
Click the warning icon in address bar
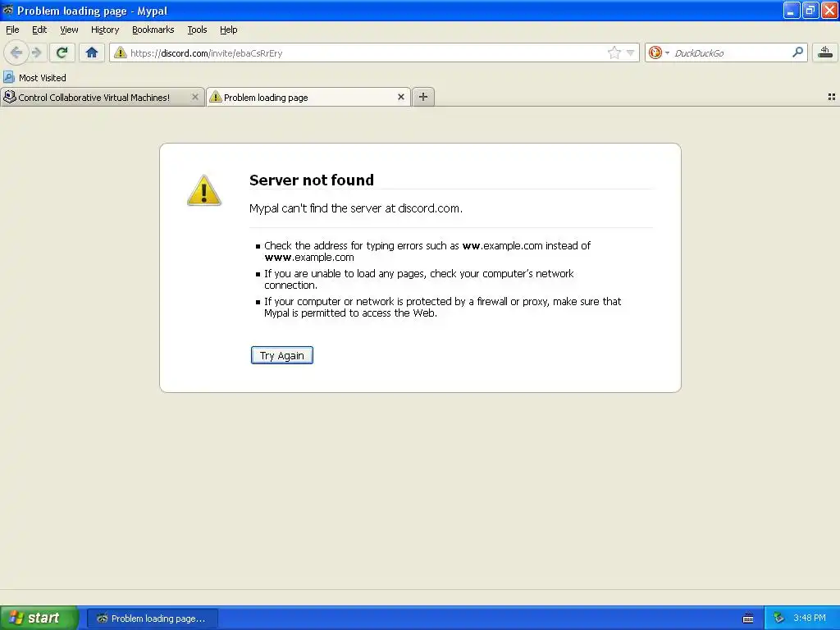click(121, 52)
